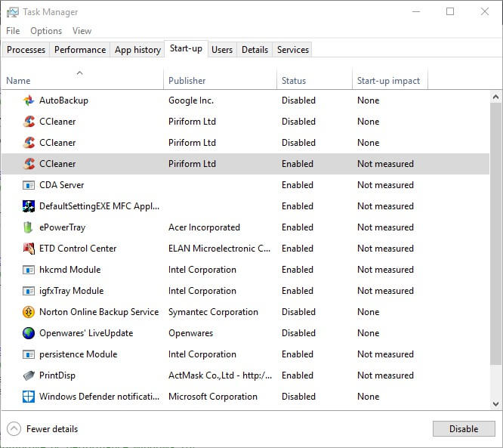Select the Openwares' LiveUpdate entry name
Image resolution: width=503 pixels, height=448 pixels.
click(86, 333)
